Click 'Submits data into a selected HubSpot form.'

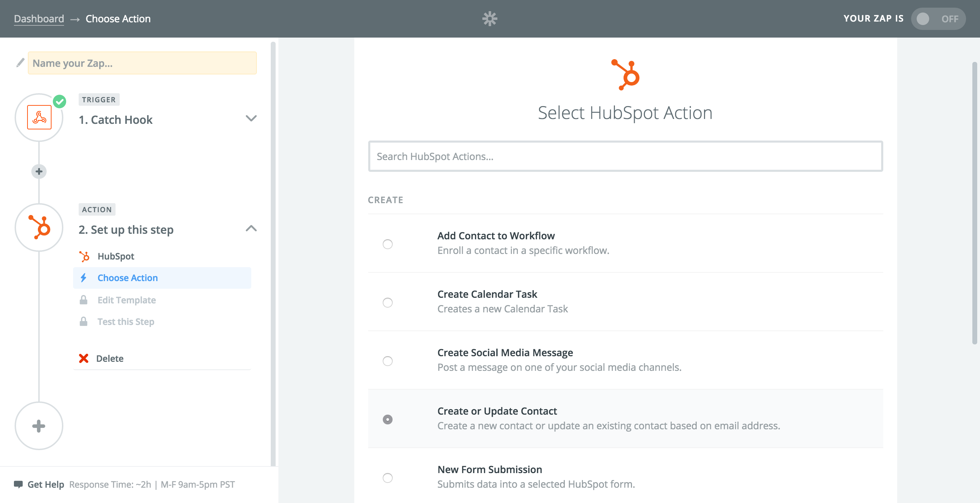536,484
